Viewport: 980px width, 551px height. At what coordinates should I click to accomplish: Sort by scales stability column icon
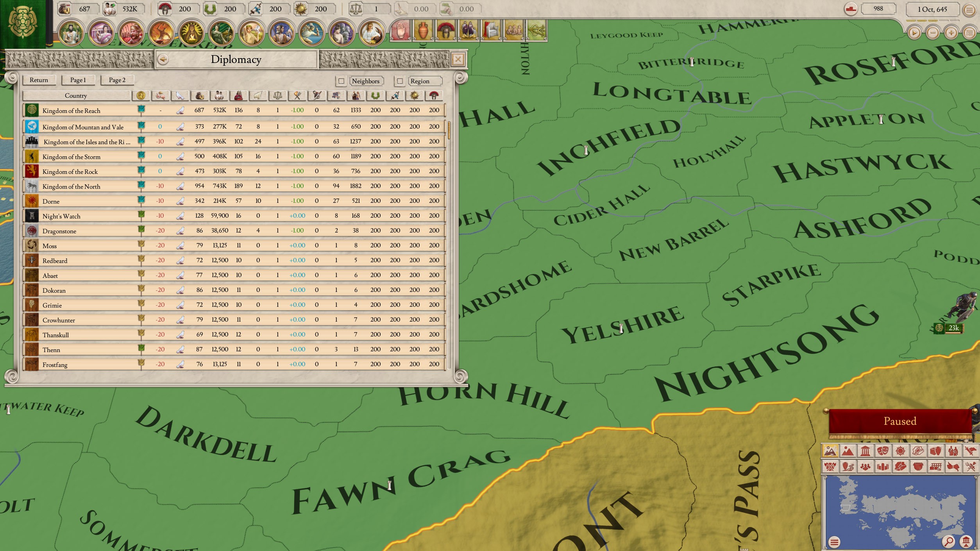278,96
